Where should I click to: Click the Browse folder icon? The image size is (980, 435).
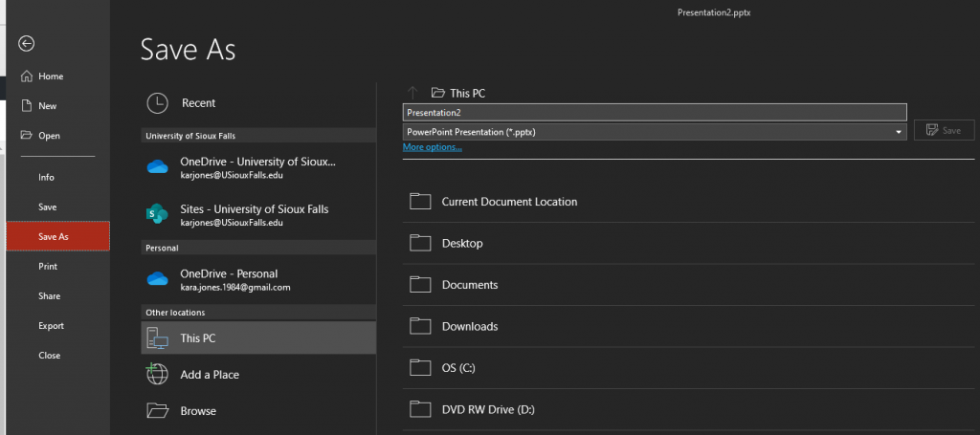(158, 410)
